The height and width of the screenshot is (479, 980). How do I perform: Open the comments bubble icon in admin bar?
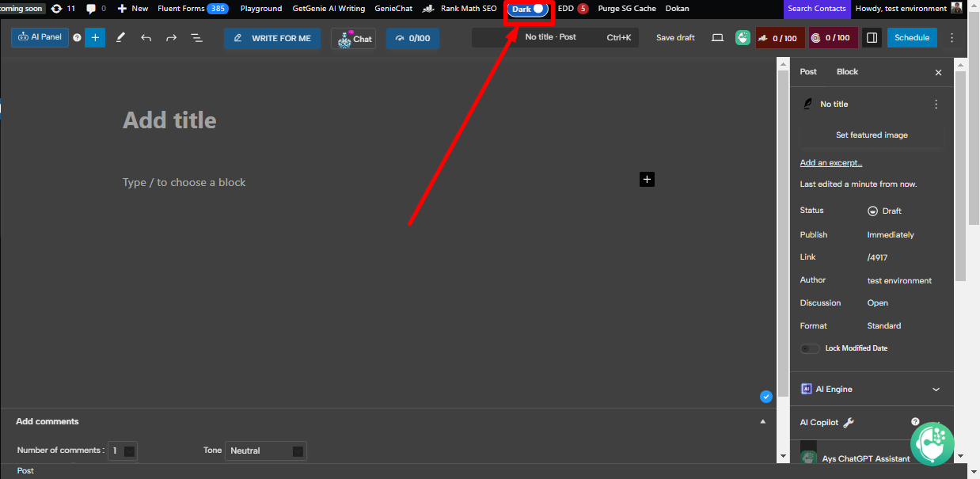click(96, 9)
